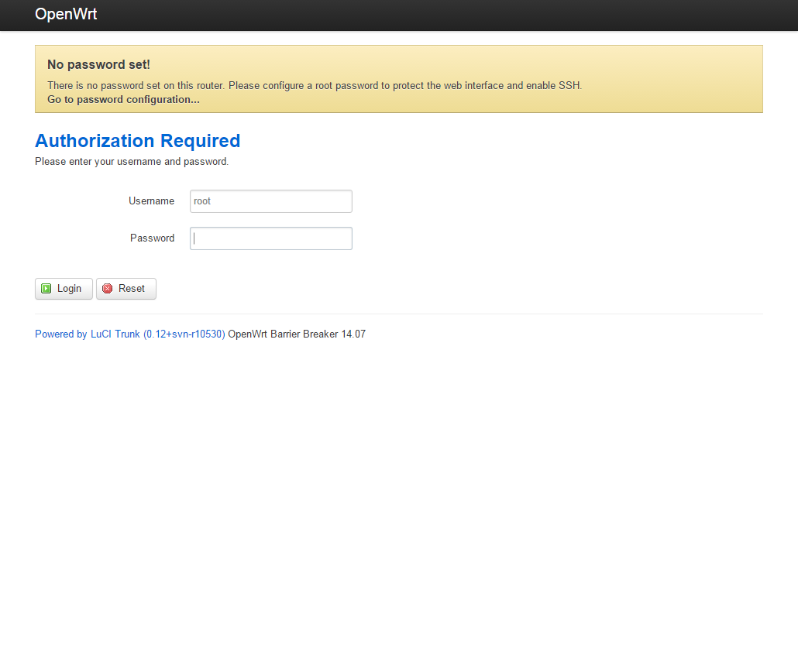Click the green arrow icon on the Login button
Viewport: 798px width, 672px height.
coord(46,289)
